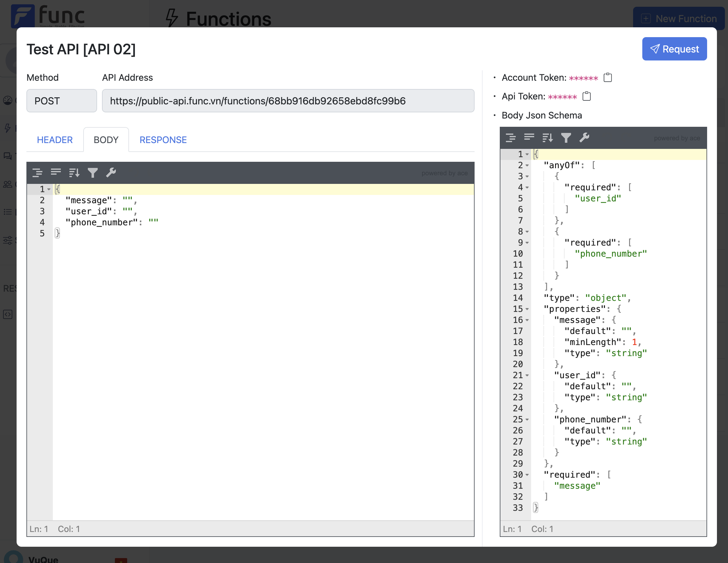
Task: Click sort icon in schema editor toolbar
Action: pyautogui.click(x=547, y=138)
